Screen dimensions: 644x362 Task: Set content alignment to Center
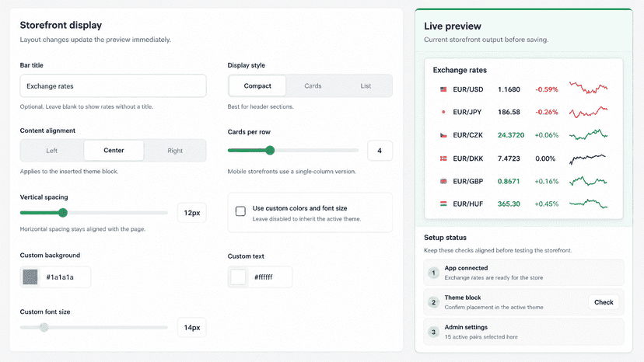tap(114, 150)
